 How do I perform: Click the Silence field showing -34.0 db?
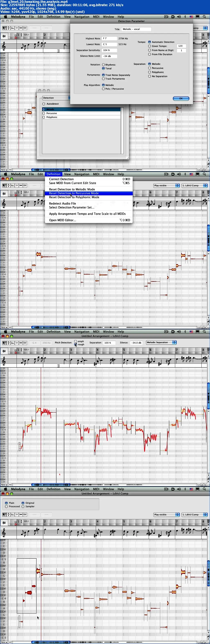point(136,343)
